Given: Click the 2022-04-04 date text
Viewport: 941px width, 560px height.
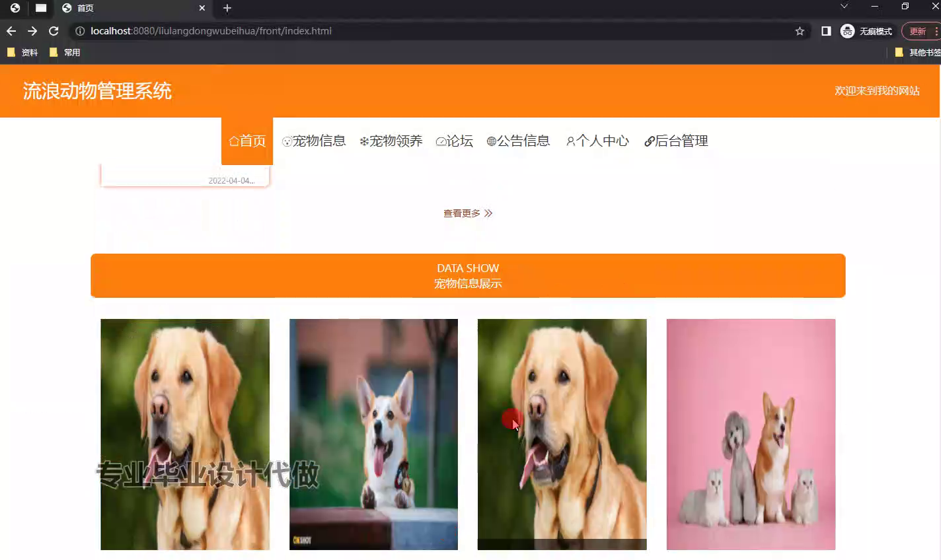Looking at the screenshot, I should coord(231,181).
